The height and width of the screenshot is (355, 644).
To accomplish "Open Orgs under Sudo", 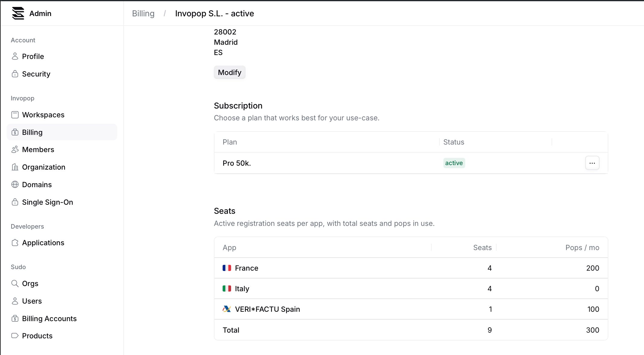I will [x=62, y=283].
